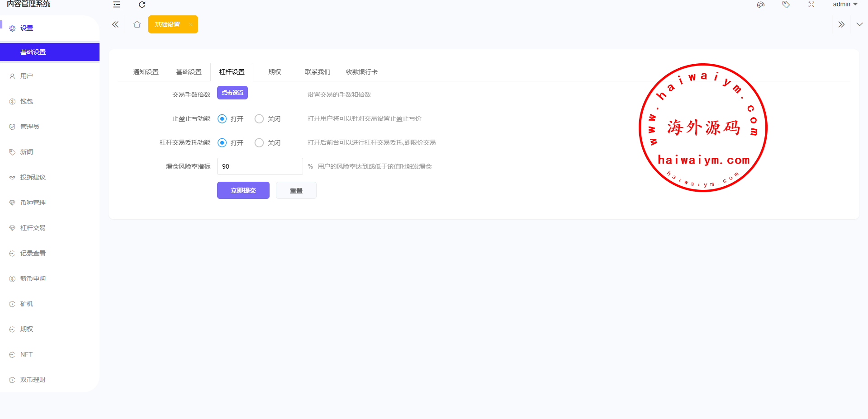Expand the tab options down-chevron
Viewport: 868px width, 419px height.
pos(859,24)
